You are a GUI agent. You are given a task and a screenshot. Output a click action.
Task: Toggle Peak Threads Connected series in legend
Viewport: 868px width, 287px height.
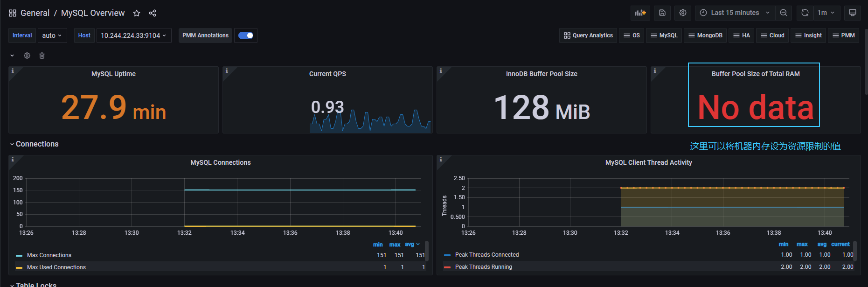pyautogui.click(x=487, y=255)
